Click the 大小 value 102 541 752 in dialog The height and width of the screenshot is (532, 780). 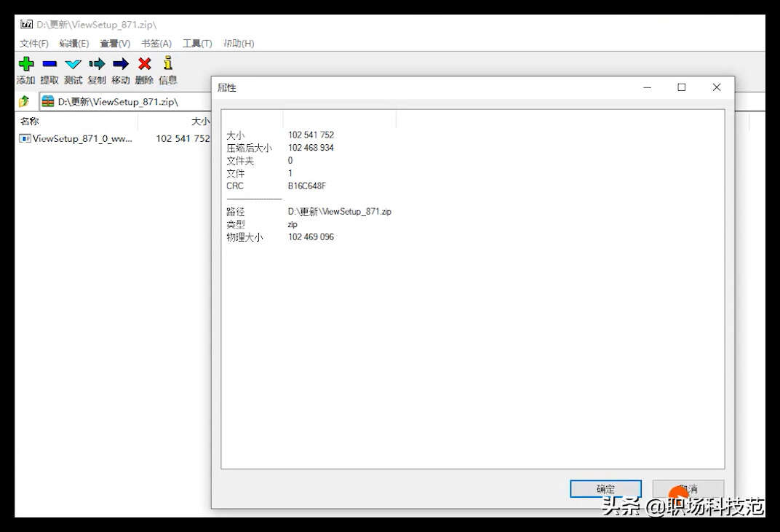(311, 135)
